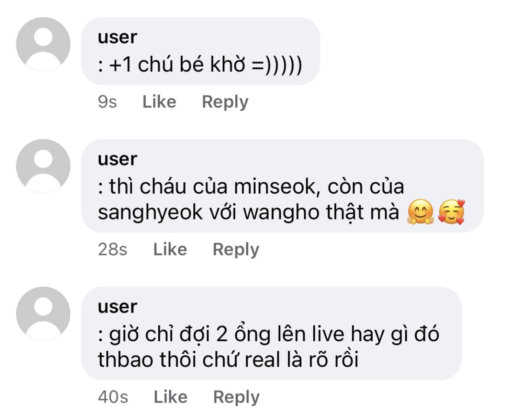Select the '+1 chú bé khờ =)))))' comment text
Screen dimensions: 507x420
pos(200,65)
